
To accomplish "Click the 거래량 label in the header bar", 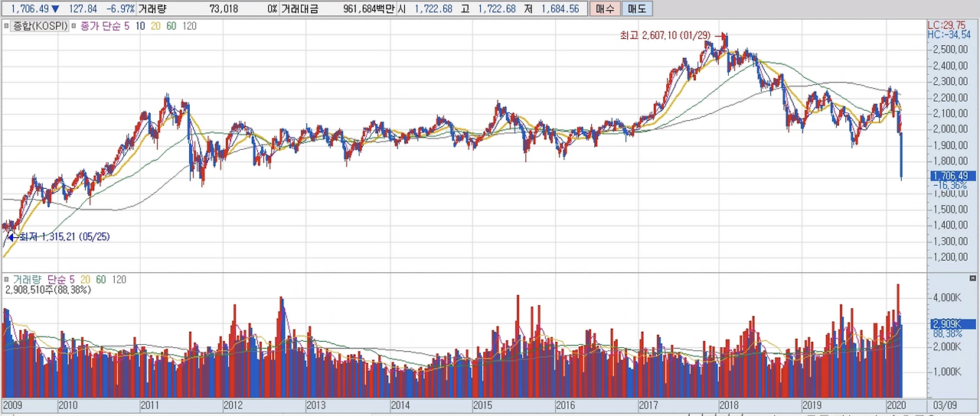I will coord(152,9).
